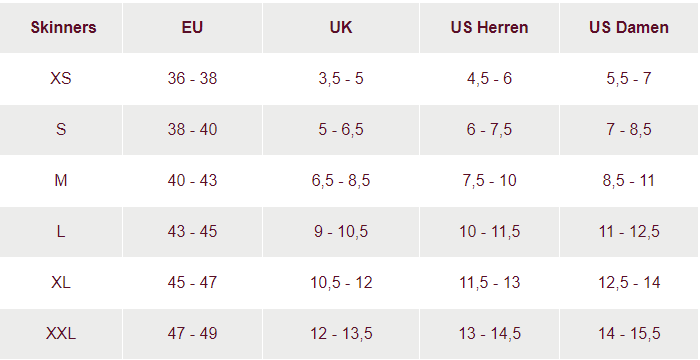Click the S size label
The height and width of the screenshot is (360, 700).
(x=61, y=130)
